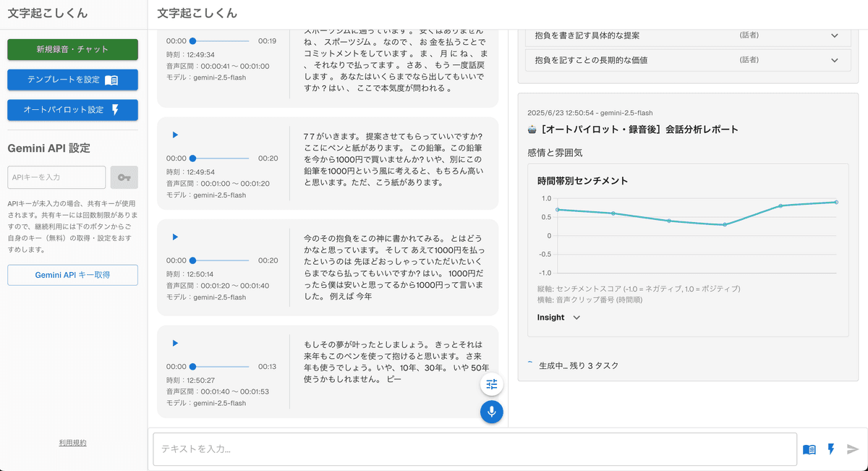Click 生成中… 残り 3 タスク status

click(579, 366)
